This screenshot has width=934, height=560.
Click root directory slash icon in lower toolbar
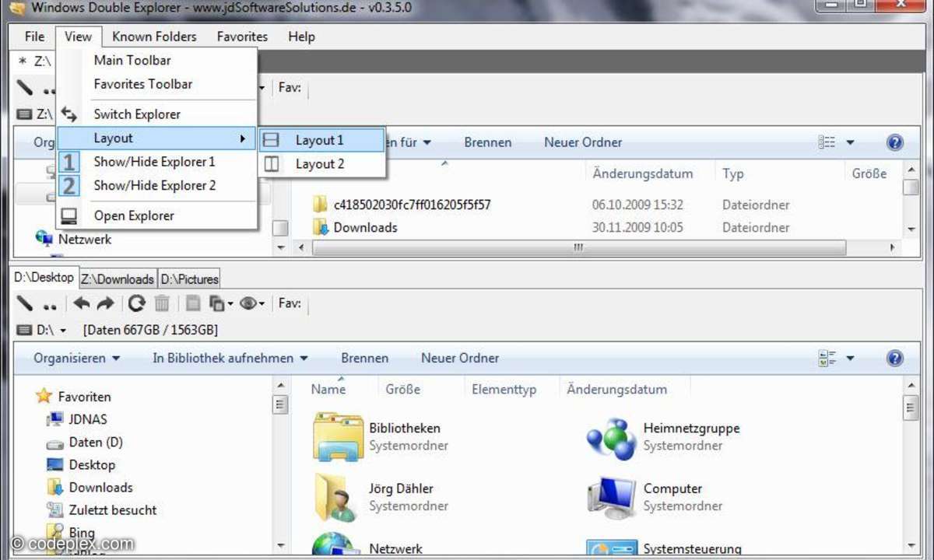pyautogui.click(x=25, y=303)
